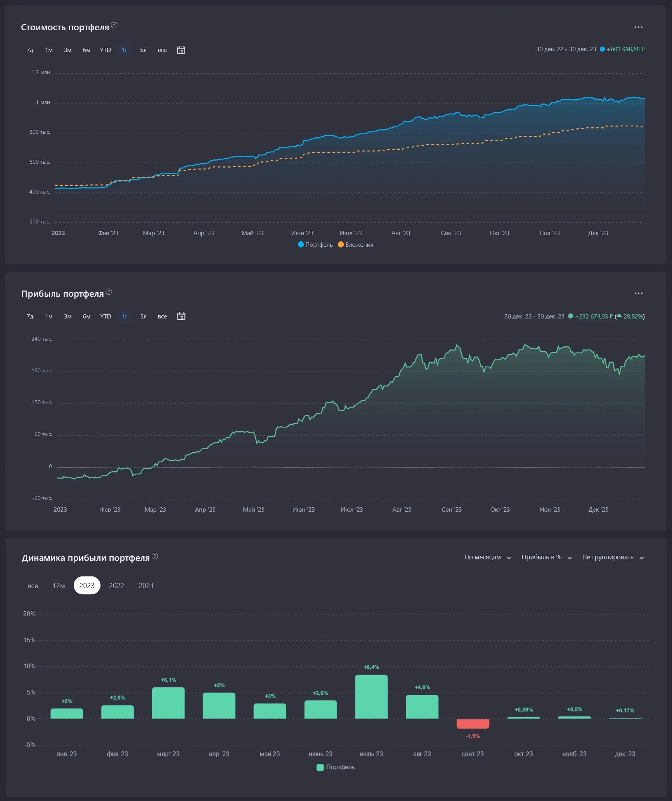Select the 2022 year tab
Viewport: 672px width, 801px height.
pos(116,585)
